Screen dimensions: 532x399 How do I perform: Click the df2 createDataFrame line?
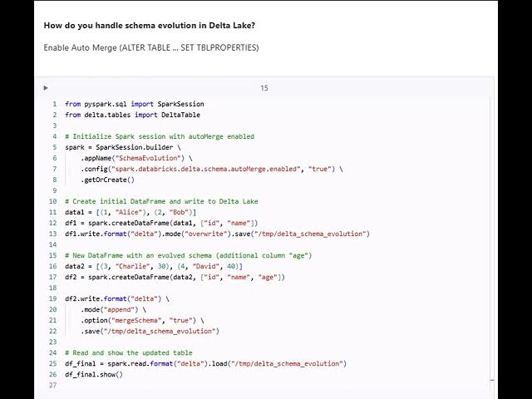click(175, 277)
